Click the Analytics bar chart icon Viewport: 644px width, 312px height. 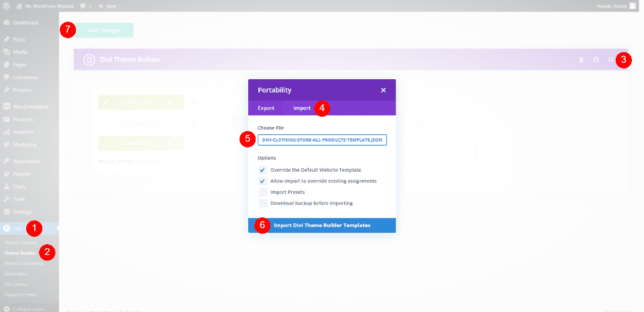[7, 132]
